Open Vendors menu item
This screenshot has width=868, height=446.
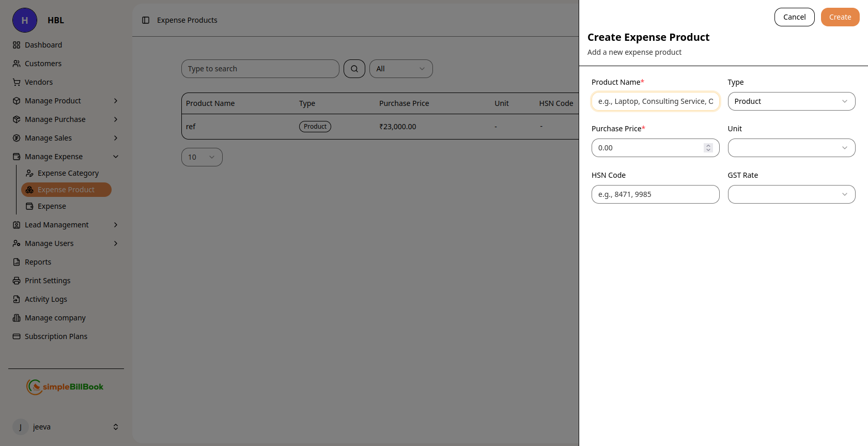[66, 82]
